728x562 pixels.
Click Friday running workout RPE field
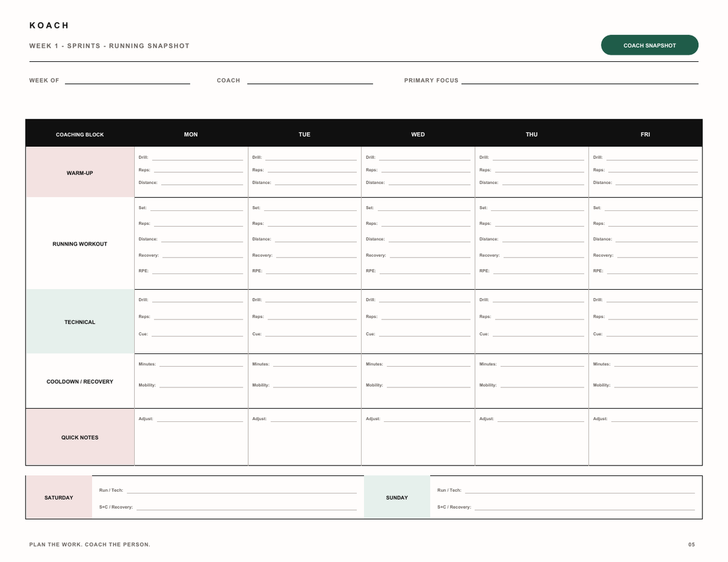652,271
